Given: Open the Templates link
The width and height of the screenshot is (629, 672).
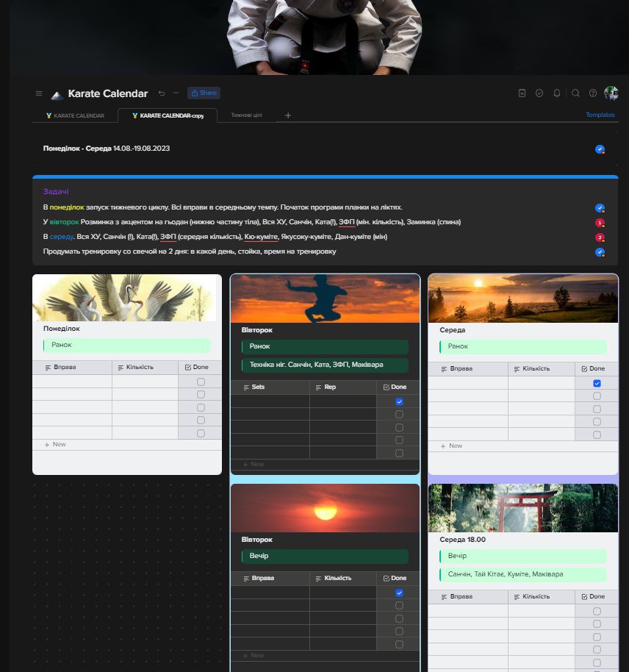Looking at the screenshot, I should point(600,115).
